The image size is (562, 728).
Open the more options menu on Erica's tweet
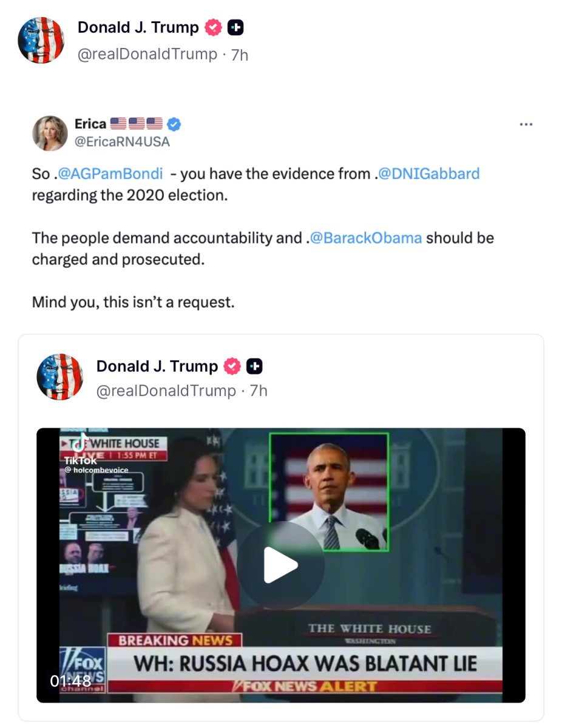[x=526, y=124]
